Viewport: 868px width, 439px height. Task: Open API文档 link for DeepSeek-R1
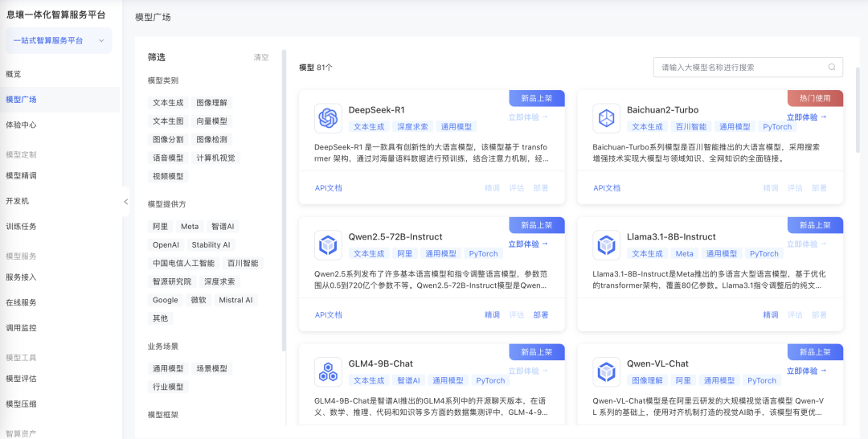328,188
